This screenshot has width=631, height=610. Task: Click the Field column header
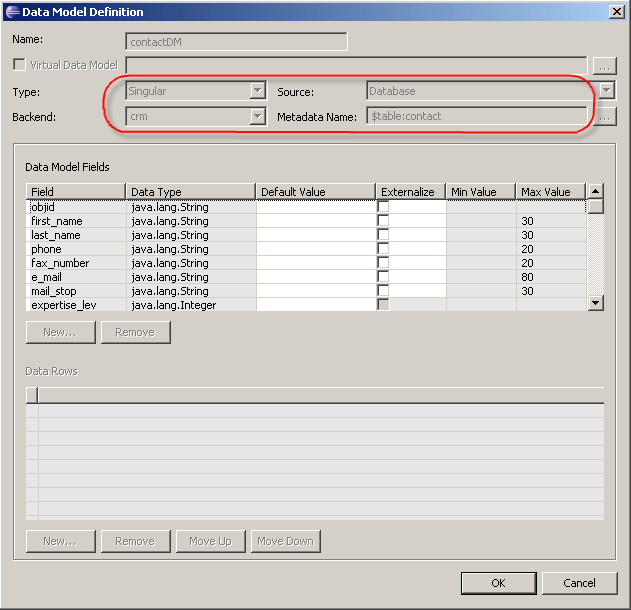tap(75, 192)
